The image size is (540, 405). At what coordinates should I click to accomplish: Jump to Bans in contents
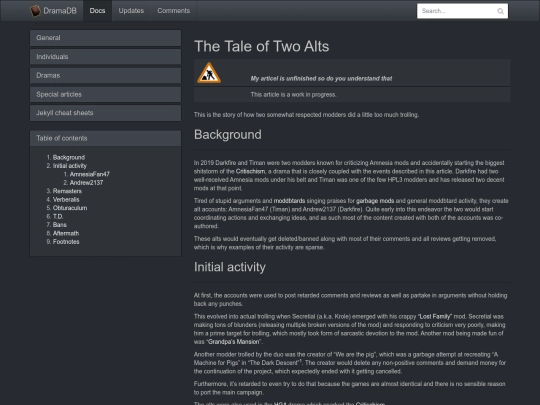(x=60, y=225)
